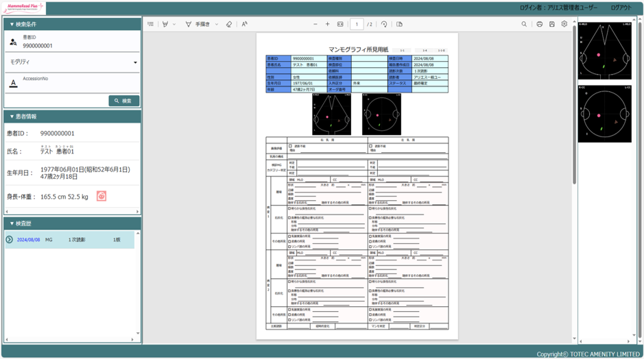This screenshot has height=359, width=644.
Task: Select the eraser tool
Action: pos(229,24)
